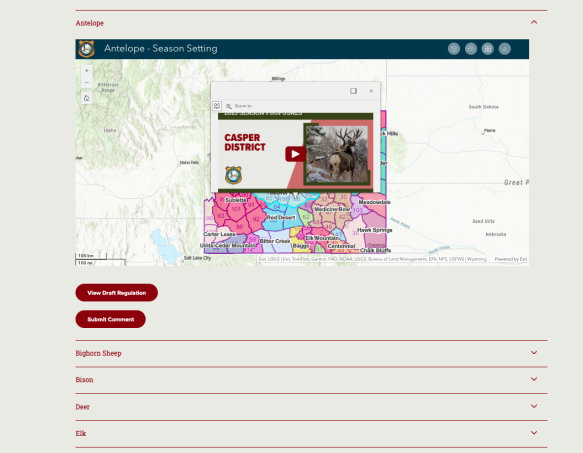This screenshot has height=453, width=583.
Task: Click the South Dakota map label
Action: tap(483, 107)
